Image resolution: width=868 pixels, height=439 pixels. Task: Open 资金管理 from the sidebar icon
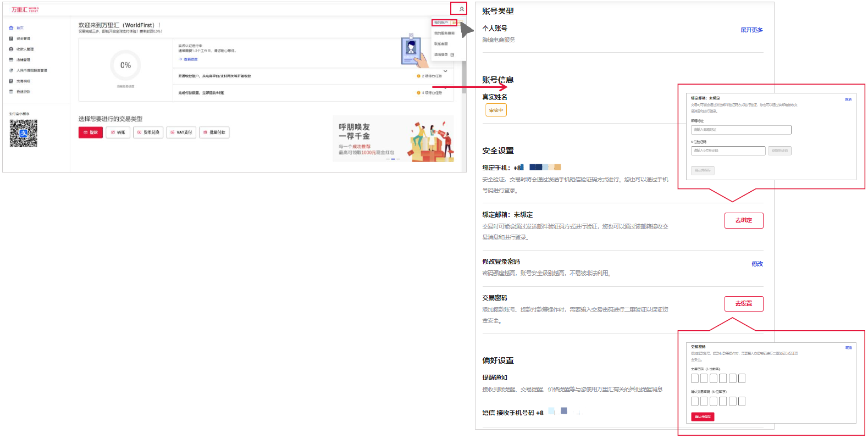coord(11,38)
